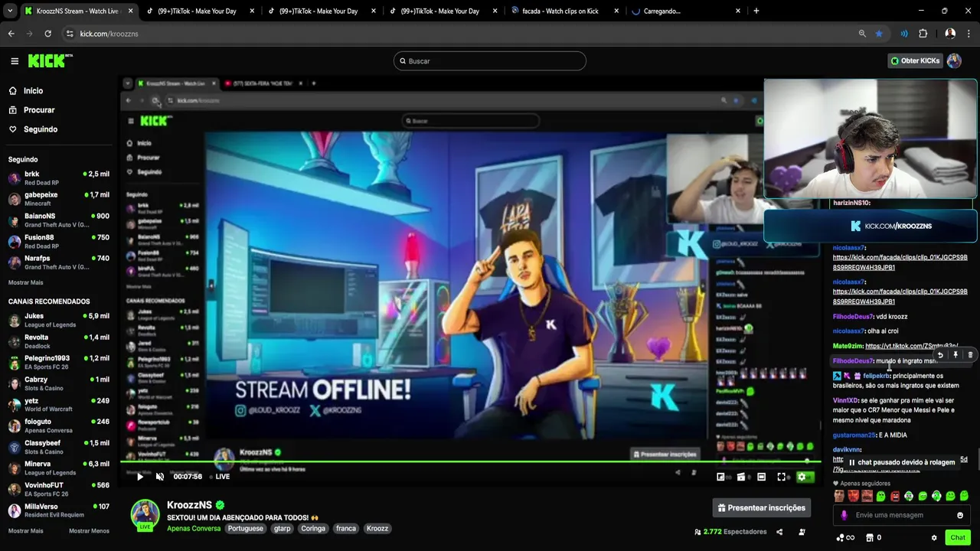Unmute the stream audio

[159, 477]
